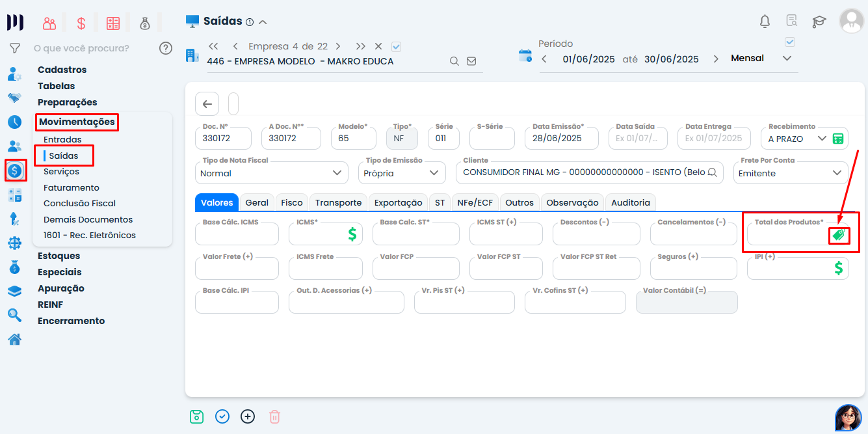Toggle the checkbox next to company navigation
The height and width of the screenshot is (434, 868).
tap(397, 47)
